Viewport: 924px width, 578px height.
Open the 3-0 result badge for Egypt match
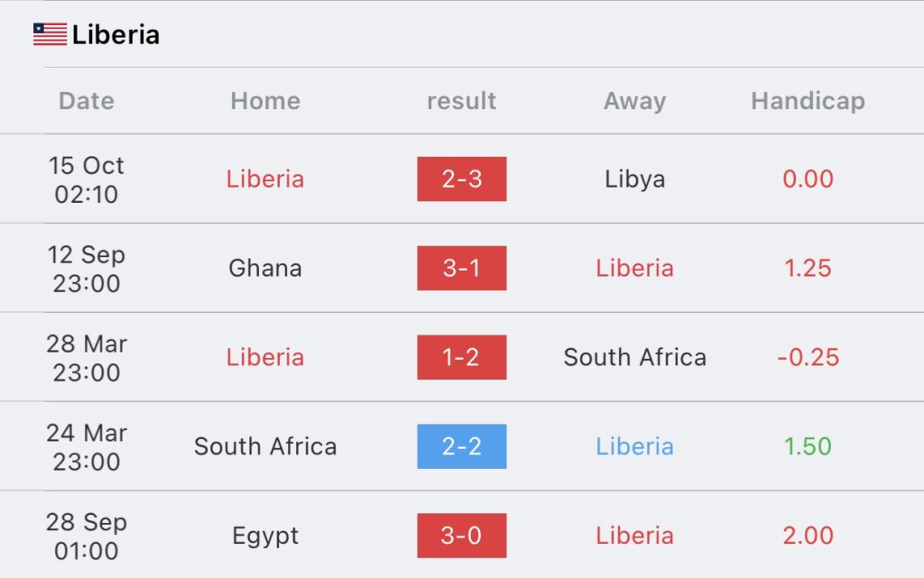462,536
